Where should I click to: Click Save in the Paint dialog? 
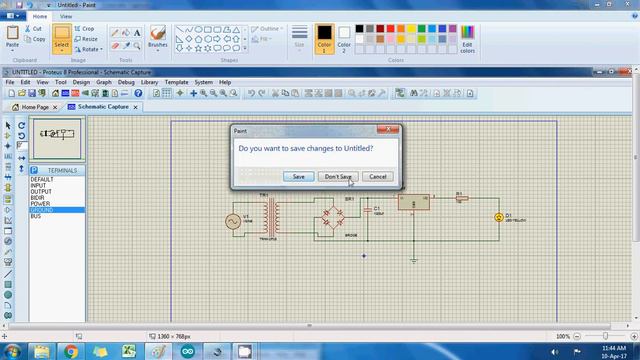[x=298, y=177]
